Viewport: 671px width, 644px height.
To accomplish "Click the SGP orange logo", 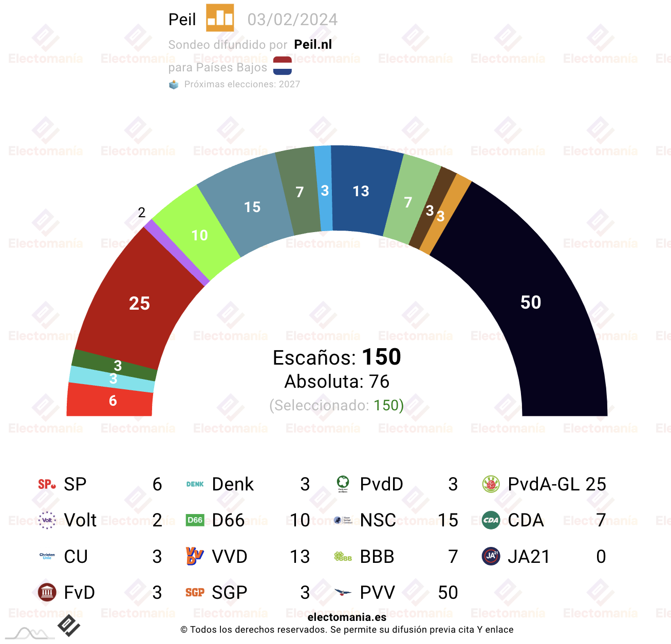I will click(x=195, y=592).
